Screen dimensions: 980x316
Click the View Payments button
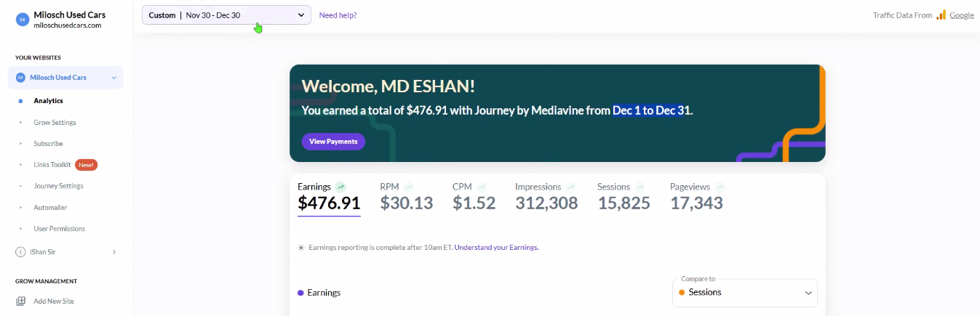333,142
